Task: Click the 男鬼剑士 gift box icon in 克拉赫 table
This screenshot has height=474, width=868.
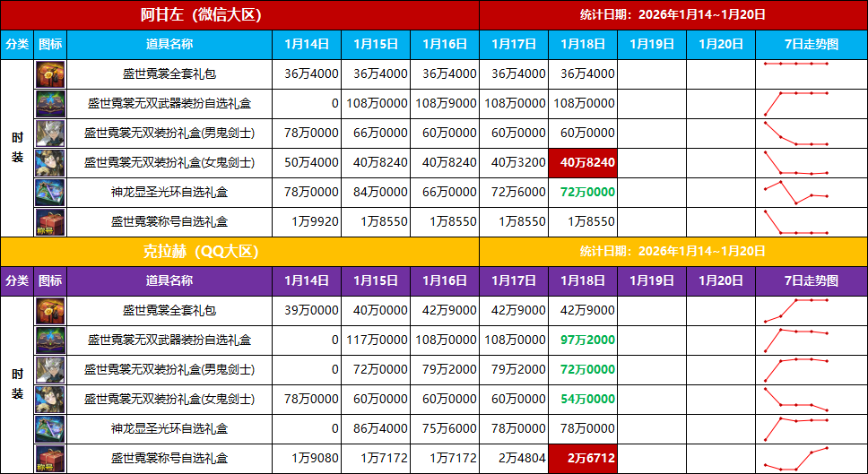Action: tap(50, 370)
